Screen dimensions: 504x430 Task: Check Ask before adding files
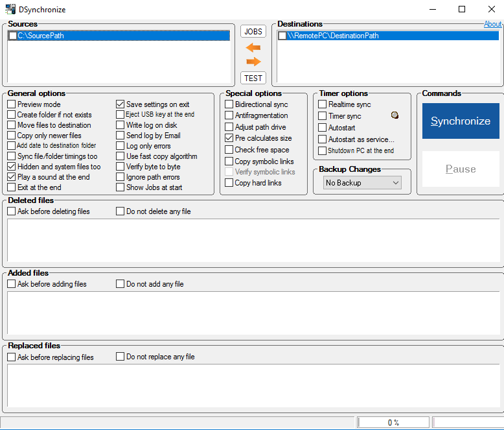tap(11, 284)
